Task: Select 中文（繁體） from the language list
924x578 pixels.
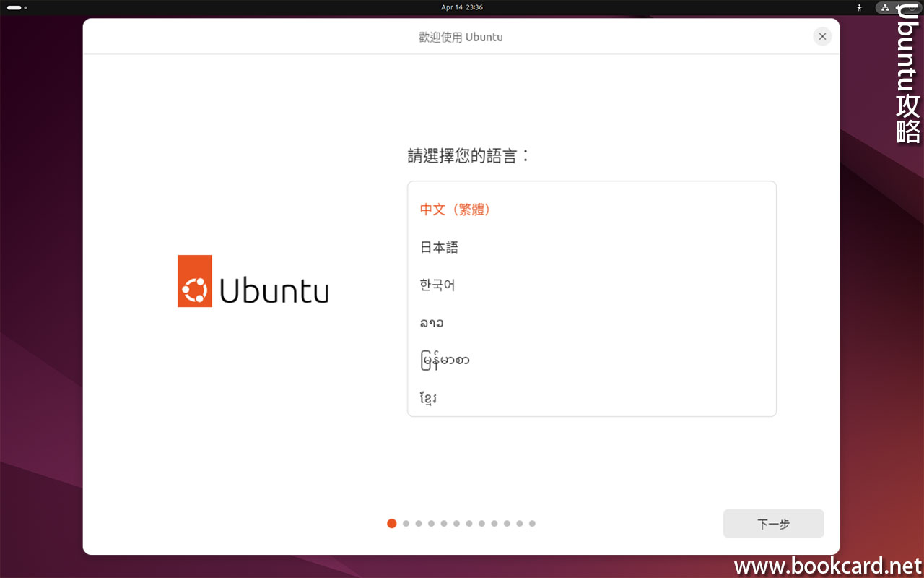Action: 456,210
